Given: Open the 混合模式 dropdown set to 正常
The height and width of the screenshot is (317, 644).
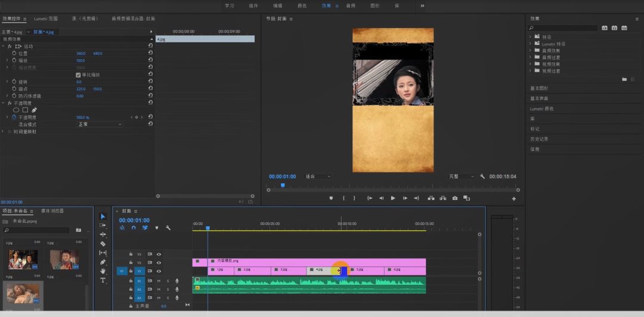Looking at the screenshot, I should pyautogui.click(x=99, y=124).
